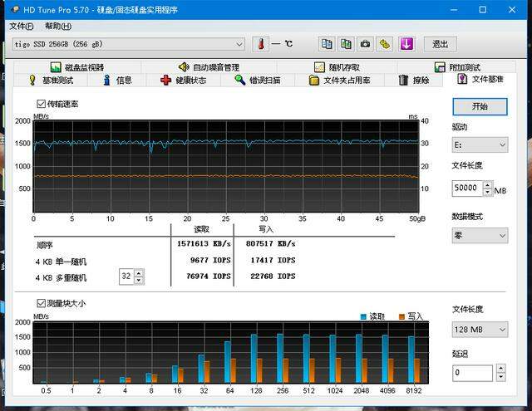Click the copy text to clipboard icon
Screen dimensions: 532x411
327,44
